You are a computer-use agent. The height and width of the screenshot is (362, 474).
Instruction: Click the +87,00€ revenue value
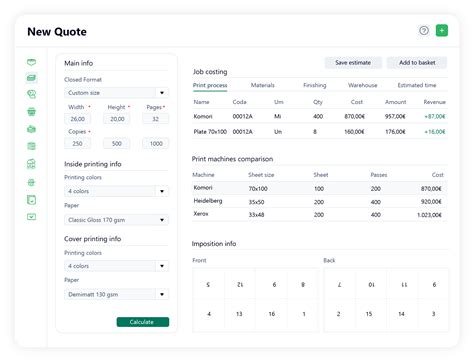435,116
